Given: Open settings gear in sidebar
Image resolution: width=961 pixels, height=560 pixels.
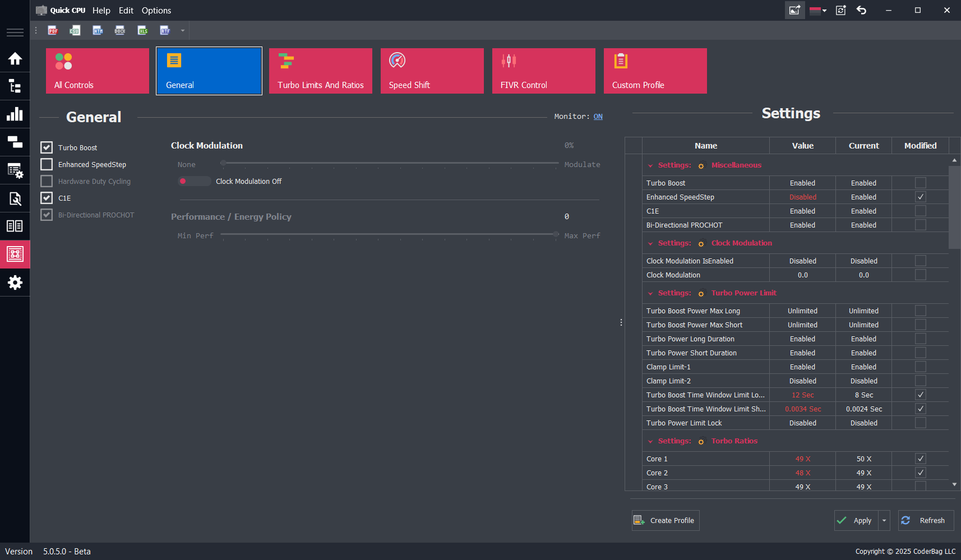Looking at the screenshot, I should point(15,282).
